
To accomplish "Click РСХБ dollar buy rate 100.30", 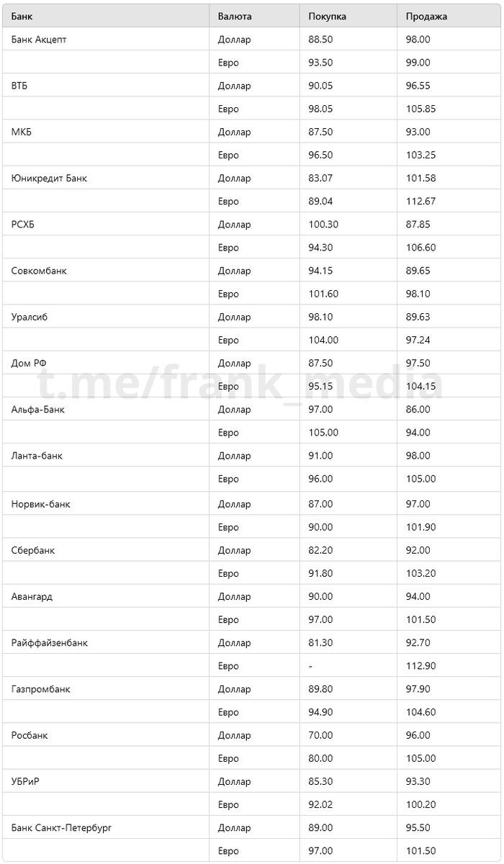I will (x=323, y=224).
